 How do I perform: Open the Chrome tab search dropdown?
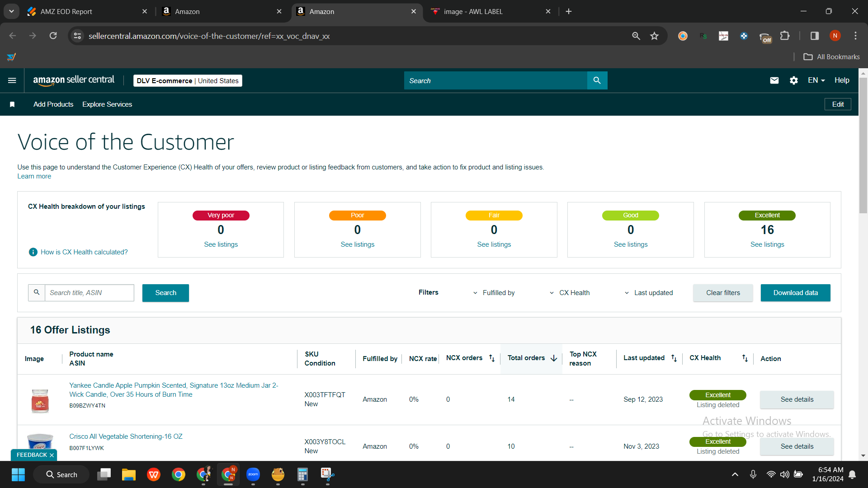tap(11, 11)
